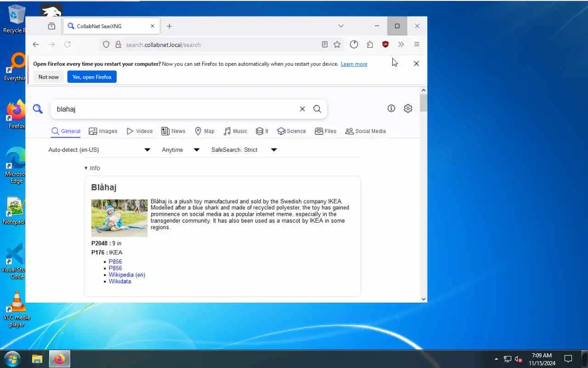Select the Recycle Bin desktop icon
This screenshot has height=368, width=588.
click(15, 19)
